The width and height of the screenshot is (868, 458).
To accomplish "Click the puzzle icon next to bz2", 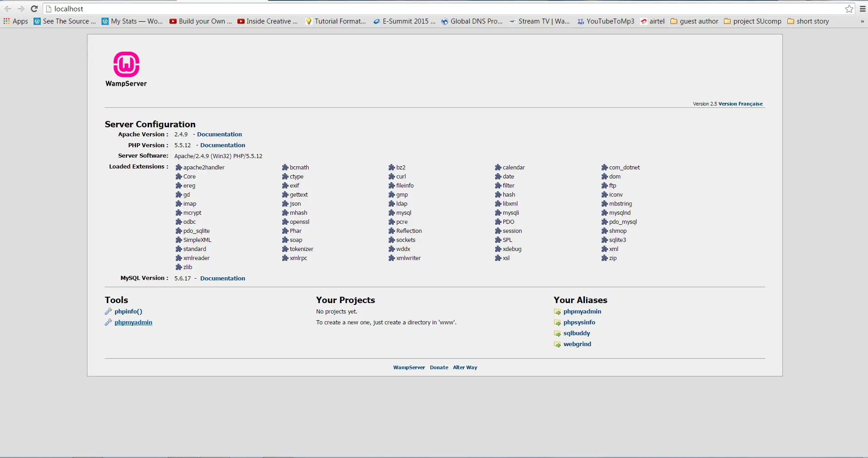I will [391, 167].
